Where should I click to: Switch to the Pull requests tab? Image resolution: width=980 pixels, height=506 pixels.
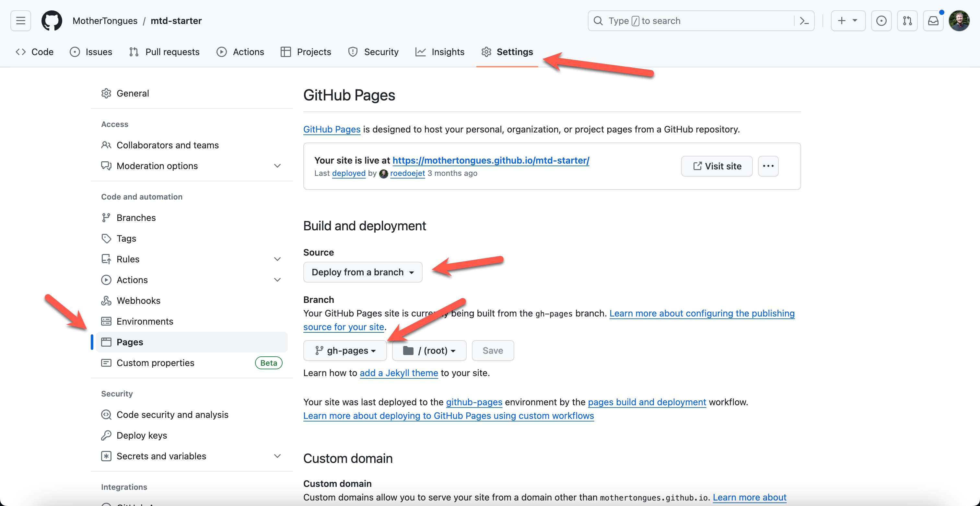164,52
